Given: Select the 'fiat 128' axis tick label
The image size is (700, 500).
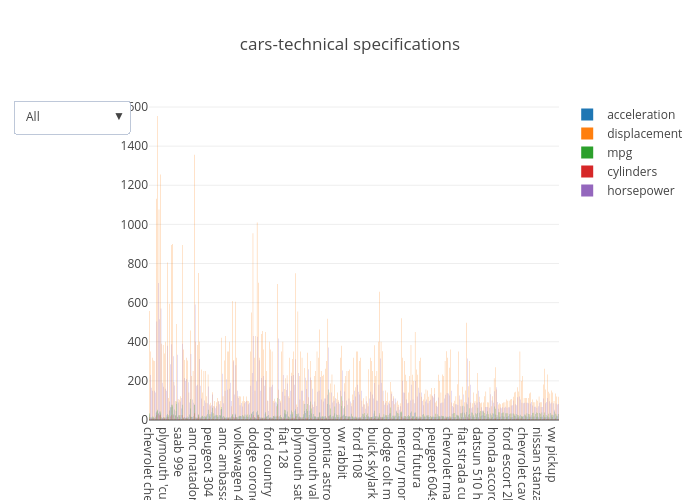Looking at the screenshot, I should [283, 449].
